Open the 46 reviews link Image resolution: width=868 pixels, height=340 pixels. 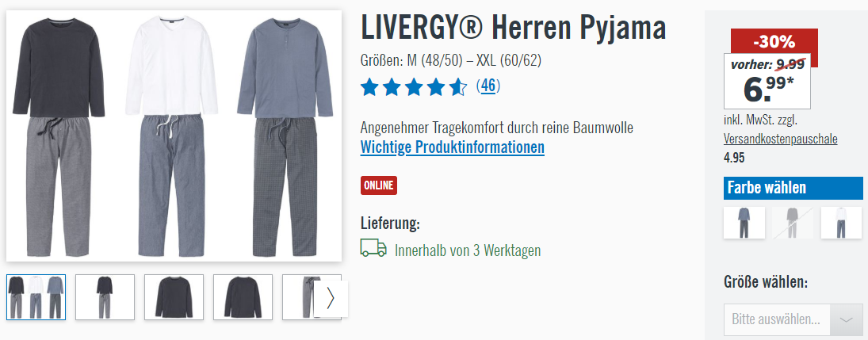(x=488, y=86)
